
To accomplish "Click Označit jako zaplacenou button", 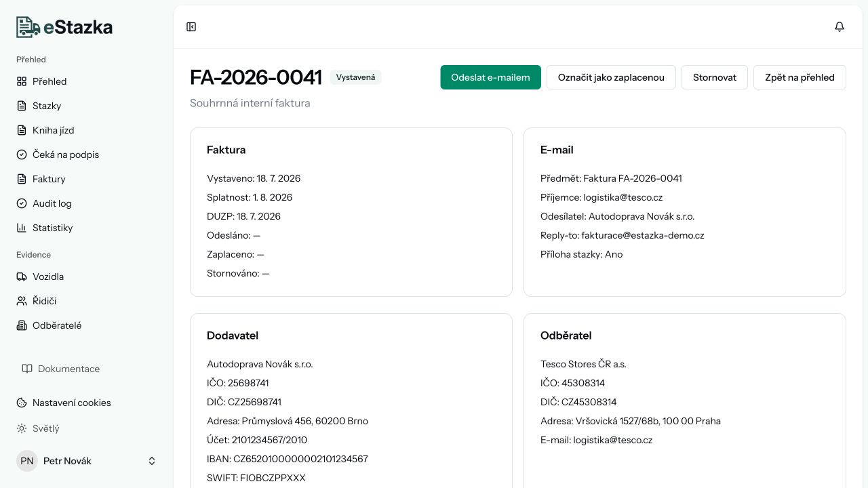I will 611,77.
